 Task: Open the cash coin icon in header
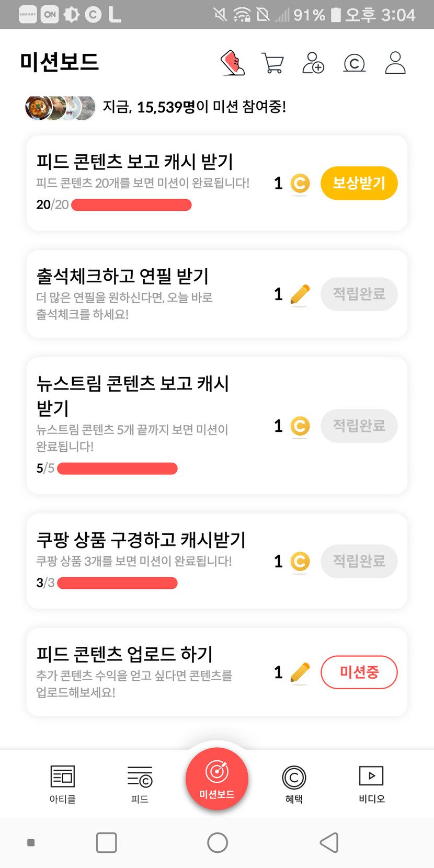(354, 63)
